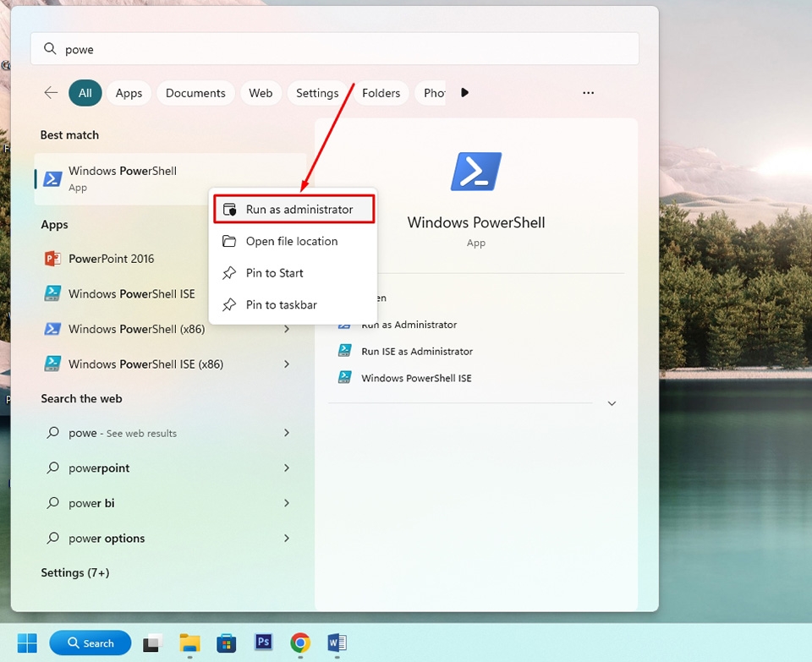Image resolution: width=812 pixels, height=662 pixels.
Task: Click the taskbar Search button
Action: 91,643
